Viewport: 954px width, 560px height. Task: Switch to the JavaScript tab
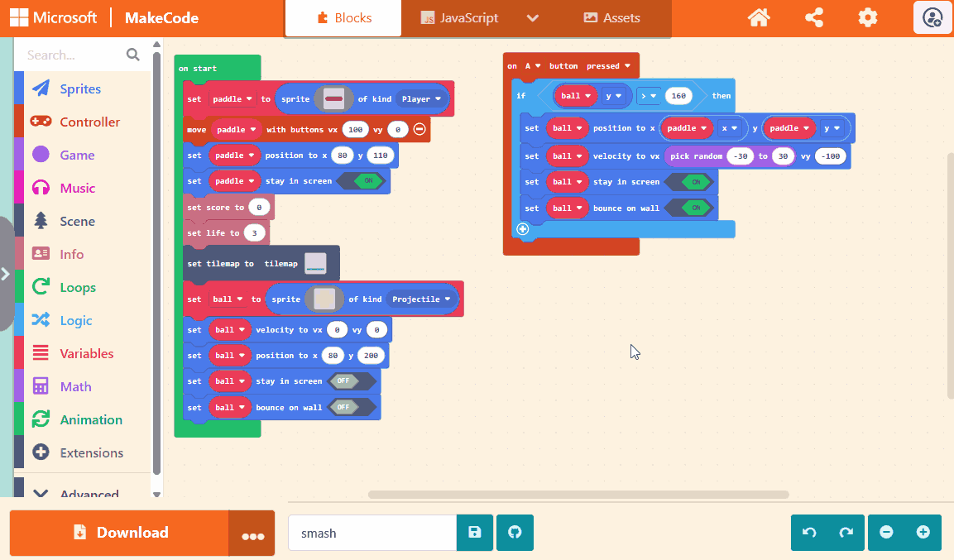[459, 18]
